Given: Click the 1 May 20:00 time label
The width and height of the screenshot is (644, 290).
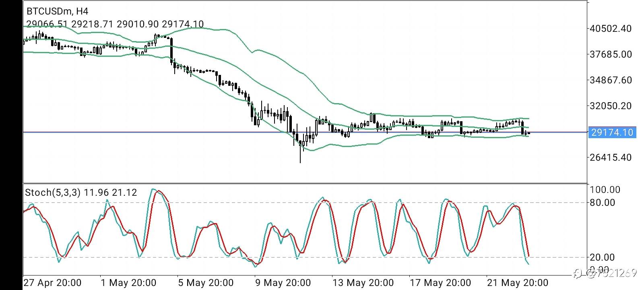Looking at the screenshot, I should (x=128, y=282).
